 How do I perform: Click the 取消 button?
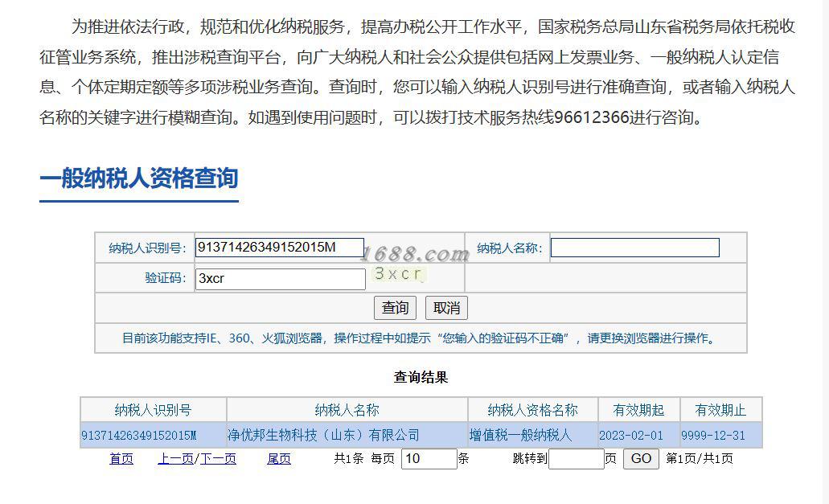click(x=446, y=308)
